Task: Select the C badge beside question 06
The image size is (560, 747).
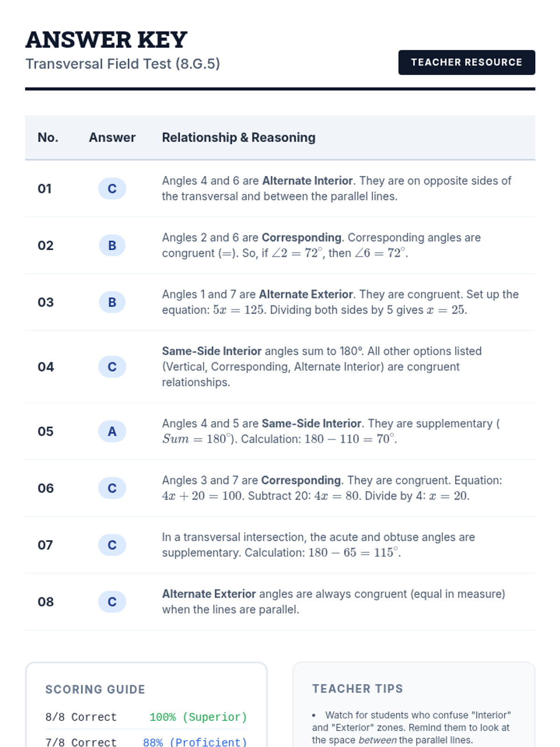Action: pyautogui.click(x=112, y=488)
